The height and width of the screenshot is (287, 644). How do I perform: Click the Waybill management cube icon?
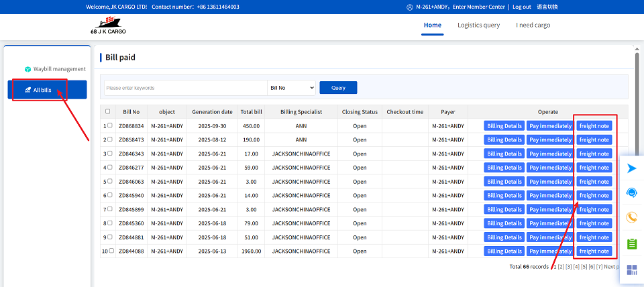[x=28, y=69]
